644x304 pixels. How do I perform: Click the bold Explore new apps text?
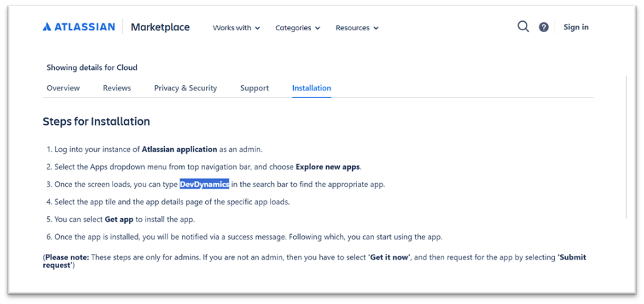[327, 167]
